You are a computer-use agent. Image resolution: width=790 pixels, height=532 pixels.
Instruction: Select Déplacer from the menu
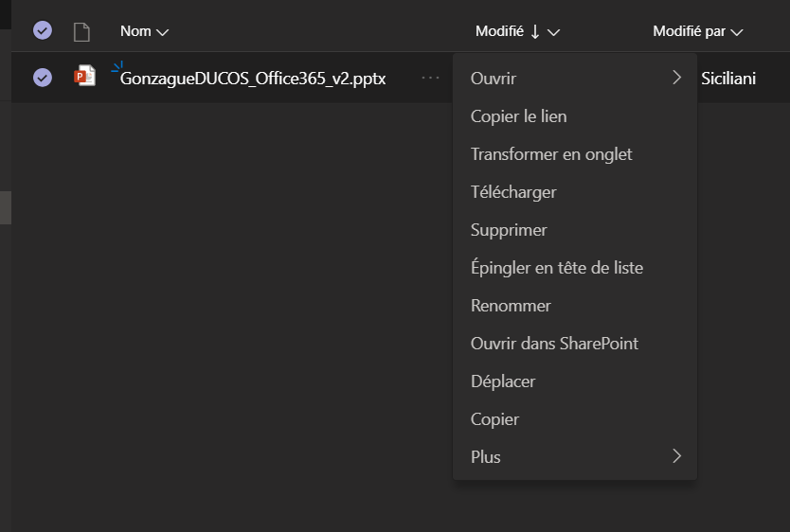coord(503,381)
